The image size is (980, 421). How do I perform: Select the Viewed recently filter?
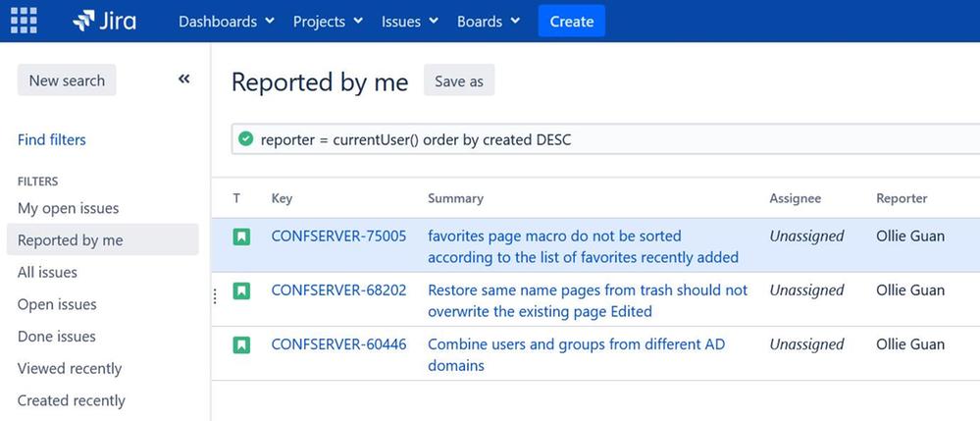(x=70, y=368)
